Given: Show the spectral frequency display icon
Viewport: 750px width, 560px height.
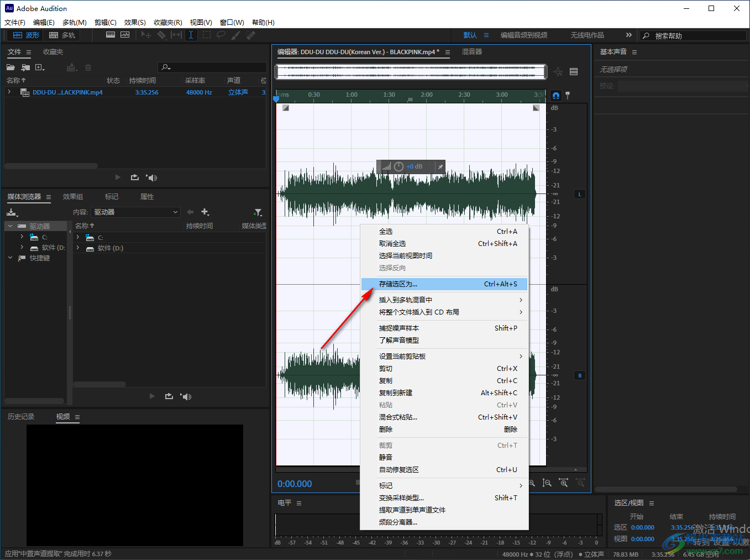Looking at the screenshot, I should (x=111, y=35).
